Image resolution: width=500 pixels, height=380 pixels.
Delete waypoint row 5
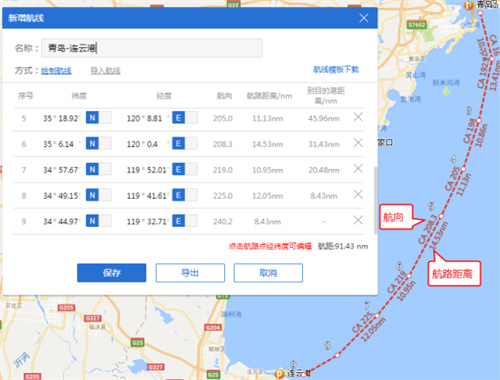click(358, 117)
